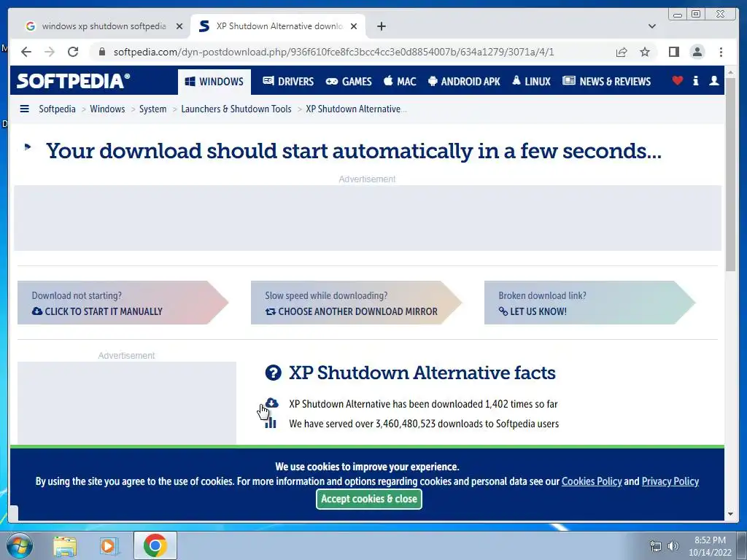Open Windows Explorer from the taskbar
Image resolution: width=747 pixels, height=560 pixels.
coord(65,545)
